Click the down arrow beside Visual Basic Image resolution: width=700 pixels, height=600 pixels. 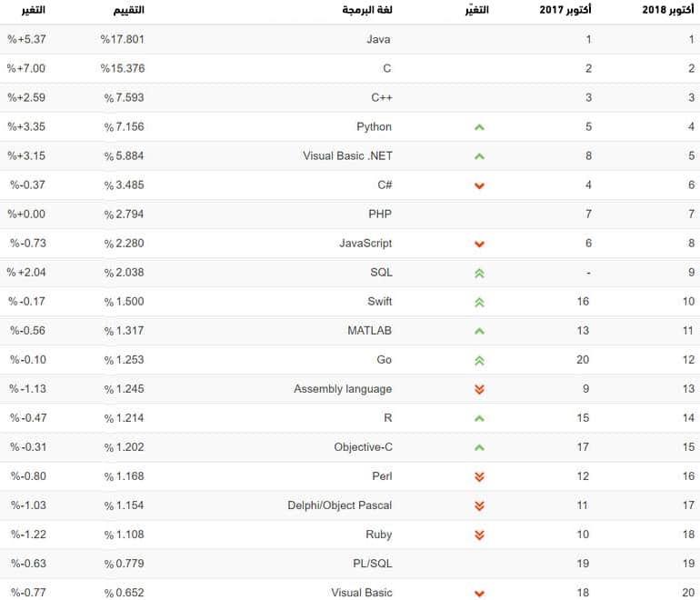click(x=479, y=593)
